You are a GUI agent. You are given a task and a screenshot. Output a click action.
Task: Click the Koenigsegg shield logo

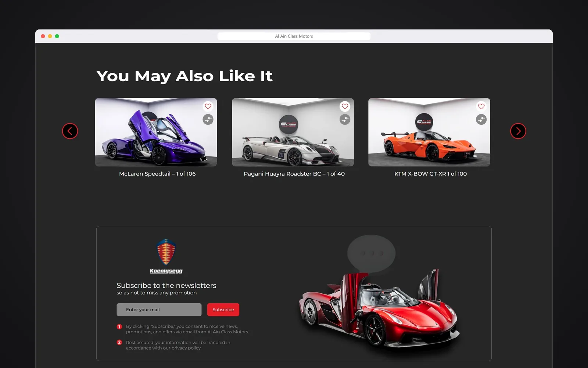click(166, 252)
